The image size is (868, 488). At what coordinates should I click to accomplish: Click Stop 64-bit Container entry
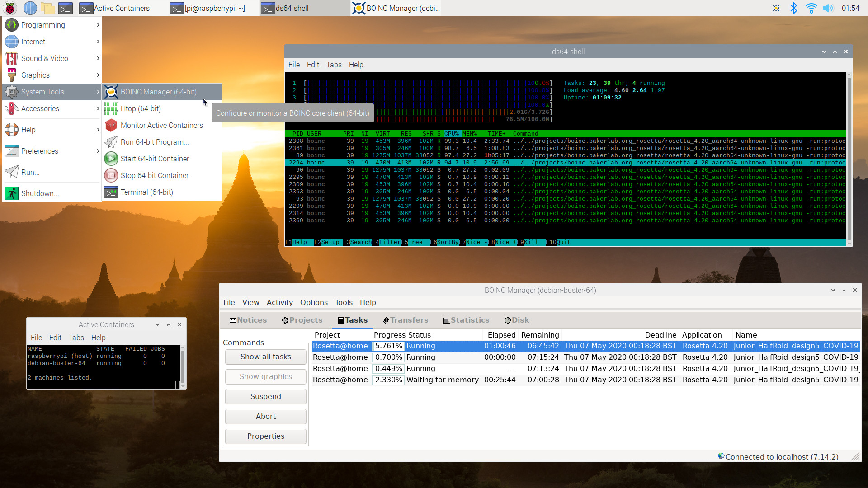[155, 175]
